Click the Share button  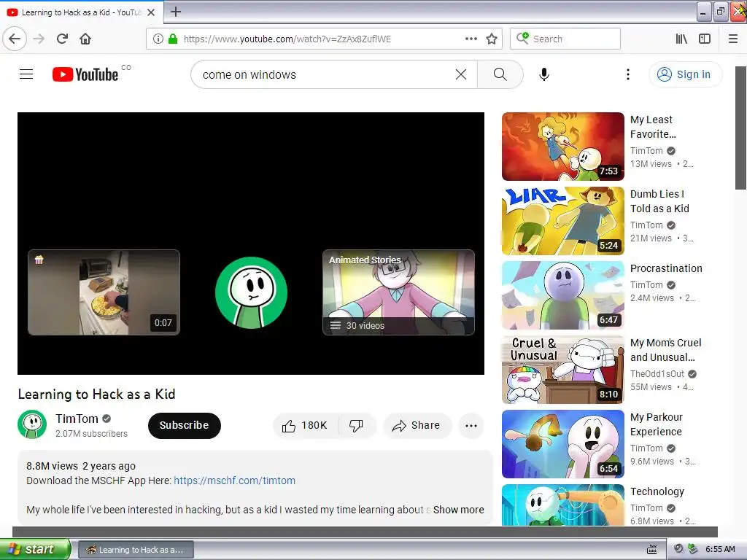click(x=417, y=425)
